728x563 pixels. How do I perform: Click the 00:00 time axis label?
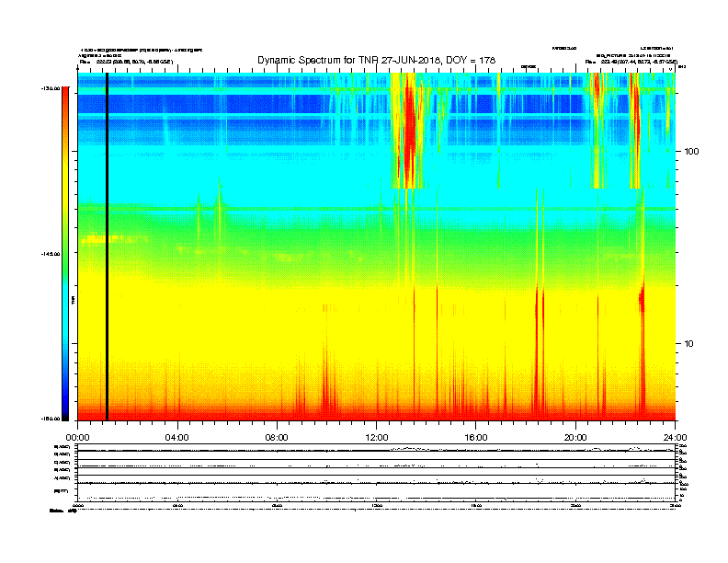tap(77, 438)
